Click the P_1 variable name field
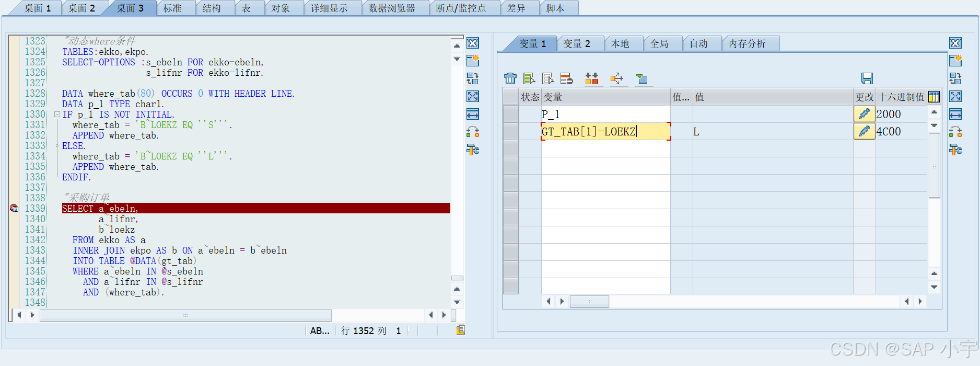This screenshot has height=366, width=980. pyautogui.click(x=605, y=114)
